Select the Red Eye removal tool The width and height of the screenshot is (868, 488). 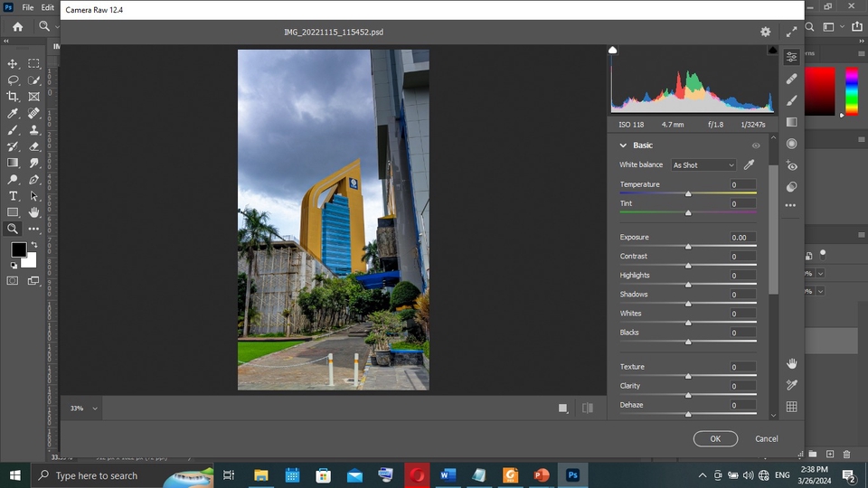coord(792,165)
